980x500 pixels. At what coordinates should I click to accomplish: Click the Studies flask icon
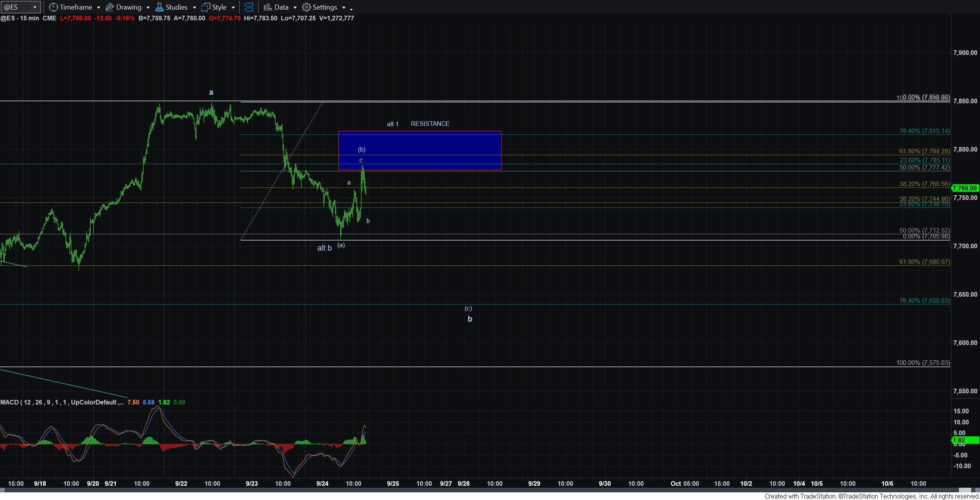coord(159,7)
